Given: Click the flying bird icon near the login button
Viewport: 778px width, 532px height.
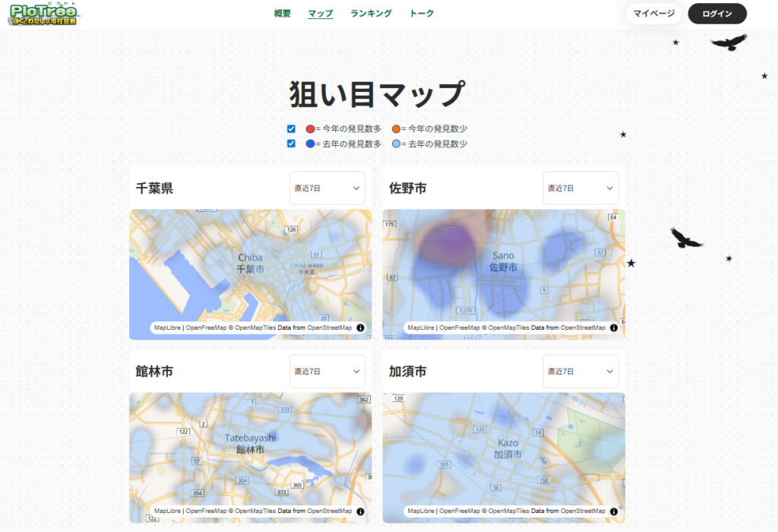Looking at the screenshot, I should tap(729, 42).
